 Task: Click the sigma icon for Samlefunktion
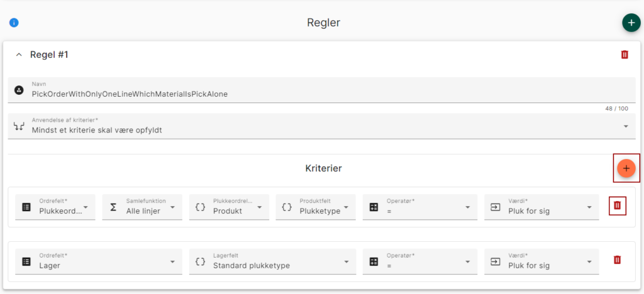[113, 207]
